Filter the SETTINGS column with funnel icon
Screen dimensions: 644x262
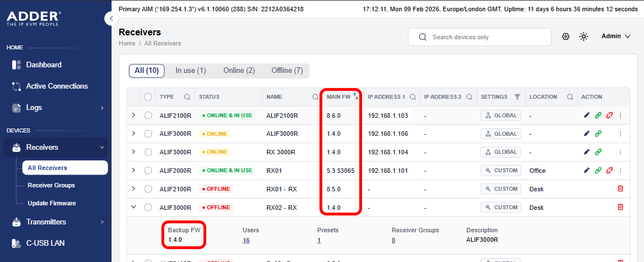click(517, 97)
